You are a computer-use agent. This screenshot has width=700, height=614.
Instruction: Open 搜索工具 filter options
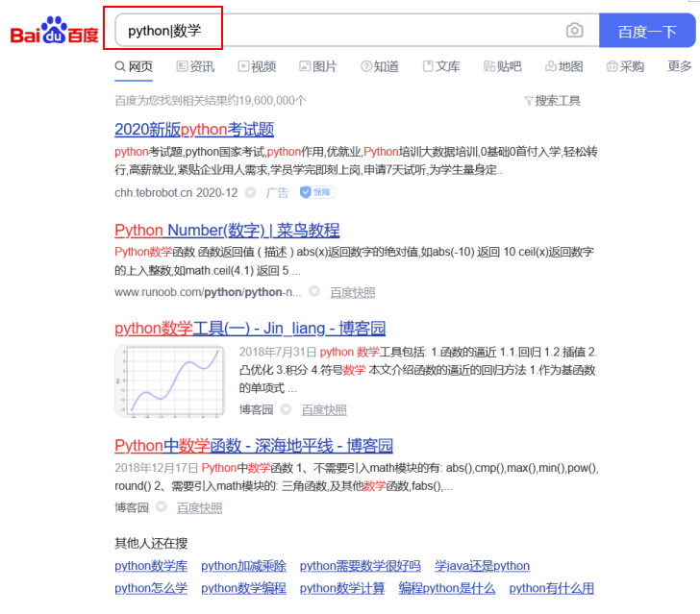coord(552,101)
